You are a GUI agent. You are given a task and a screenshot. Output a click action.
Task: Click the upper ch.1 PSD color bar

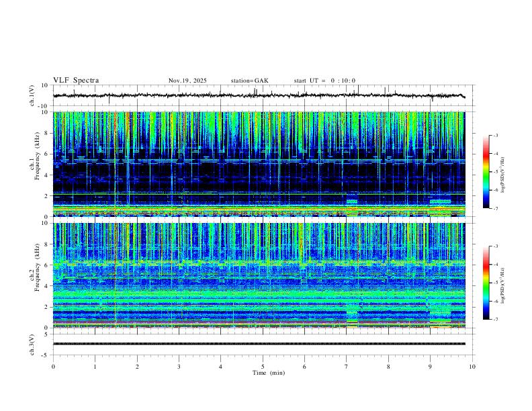coord(486,172)
